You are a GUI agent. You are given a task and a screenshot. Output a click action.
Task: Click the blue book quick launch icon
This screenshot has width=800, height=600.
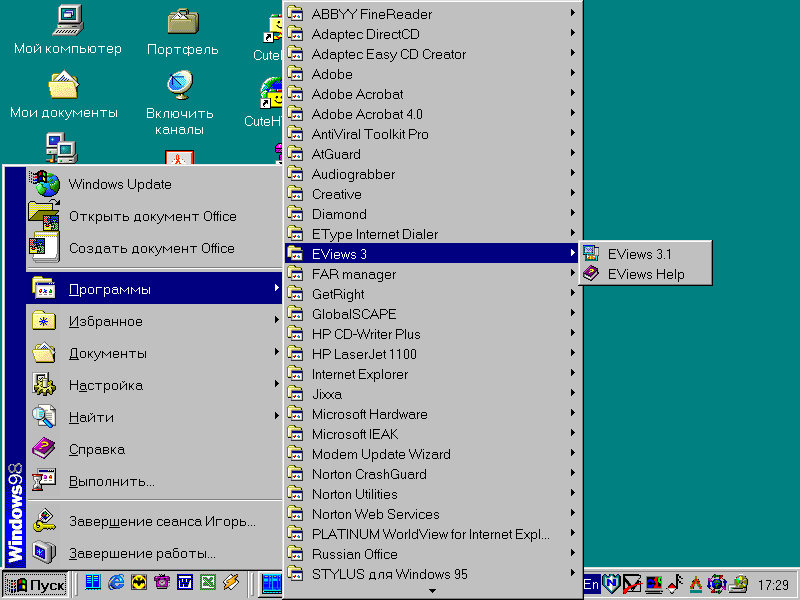tap(93, 583)
